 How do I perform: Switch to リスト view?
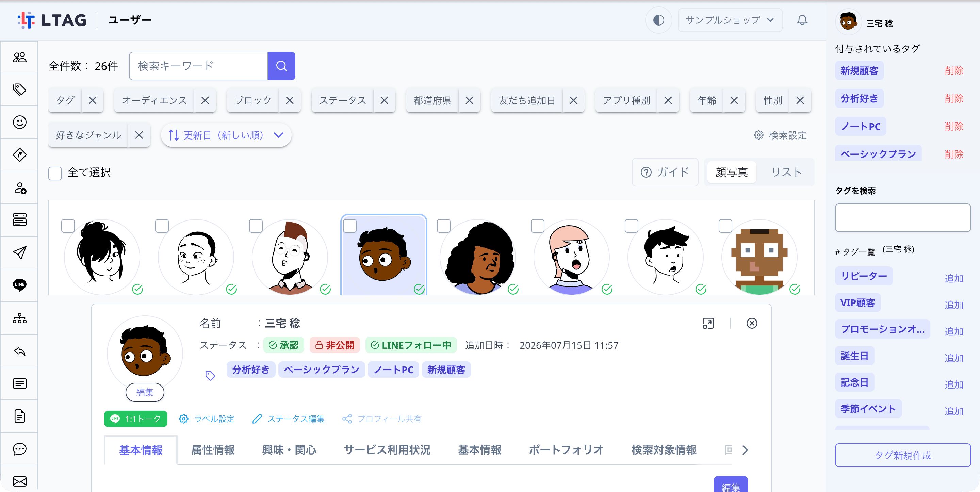click(x=786, y=173)
